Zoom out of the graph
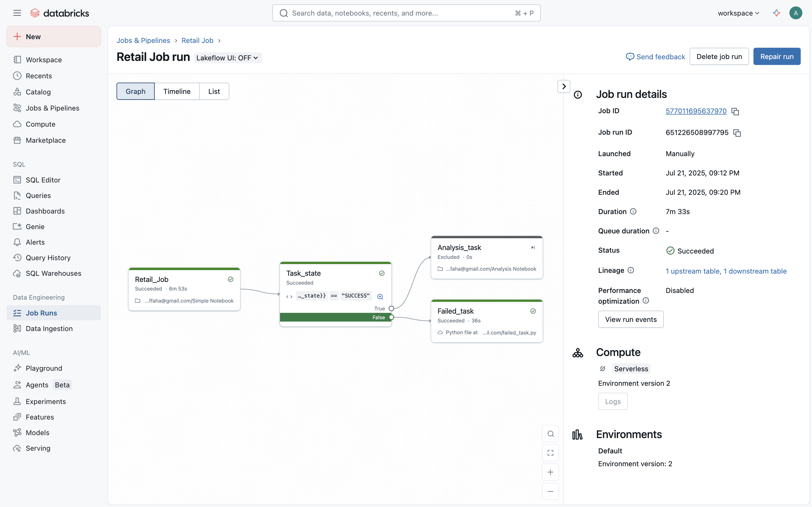 (550, 491)
